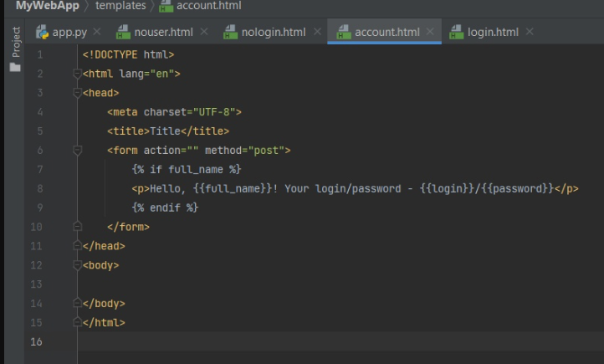Image resolution: width=604 pixels, height=364 pixels.
Task: Click the {{full_name}} variable on line 8
Action: click(x=233, y=189)
